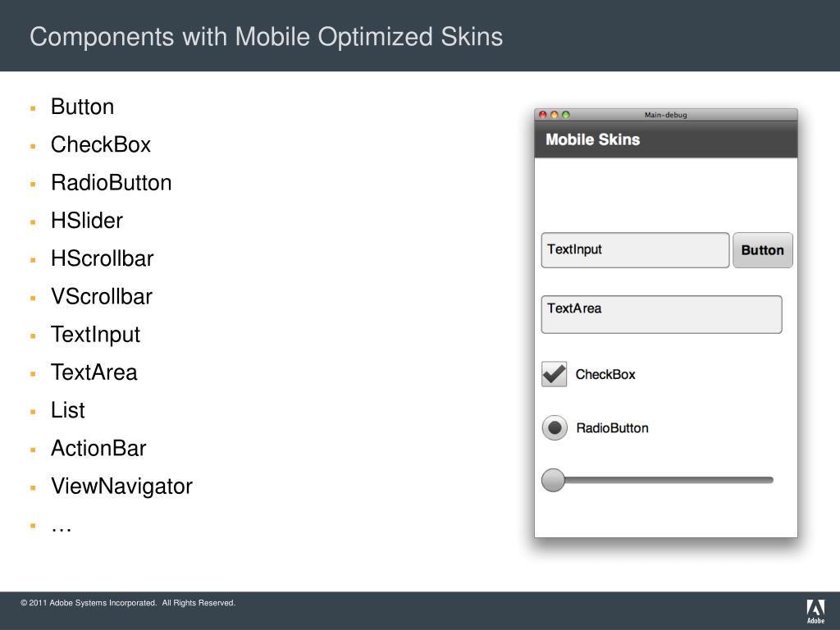
Task: Click the Mobile Skins action bar title
Action: [x=592, y=139]
